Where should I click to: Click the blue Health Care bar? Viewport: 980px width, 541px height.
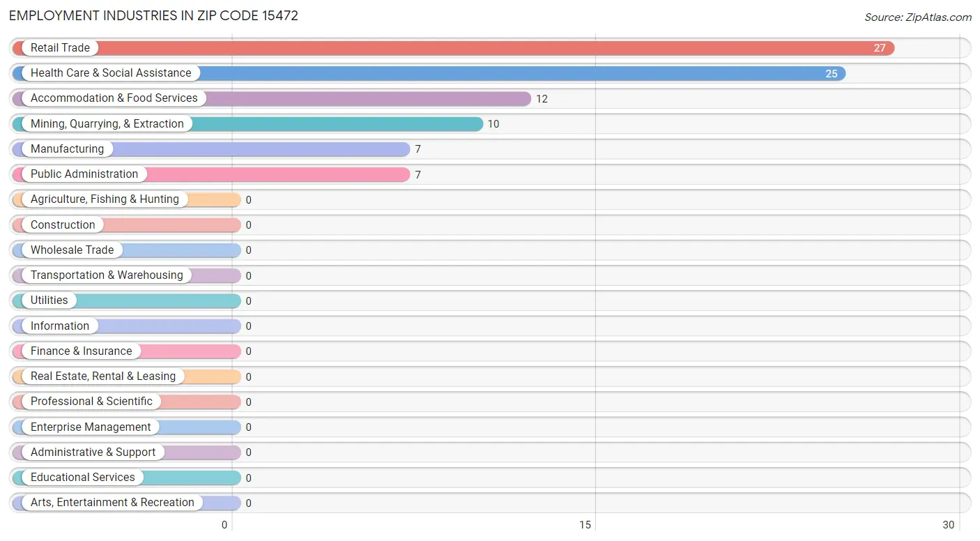[429, 73]
